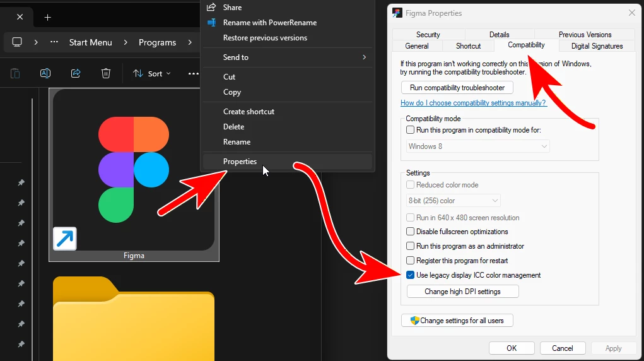The width and height of the screenshot is (644, 361).
Task: Toggle Reduced color mode checkbox
Action: 410,185
